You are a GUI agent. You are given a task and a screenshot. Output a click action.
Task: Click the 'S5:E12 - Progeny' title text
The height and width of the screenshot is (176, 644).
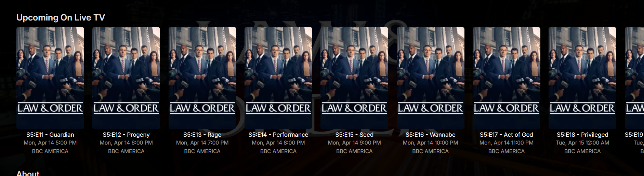click(x=126, y=135)
